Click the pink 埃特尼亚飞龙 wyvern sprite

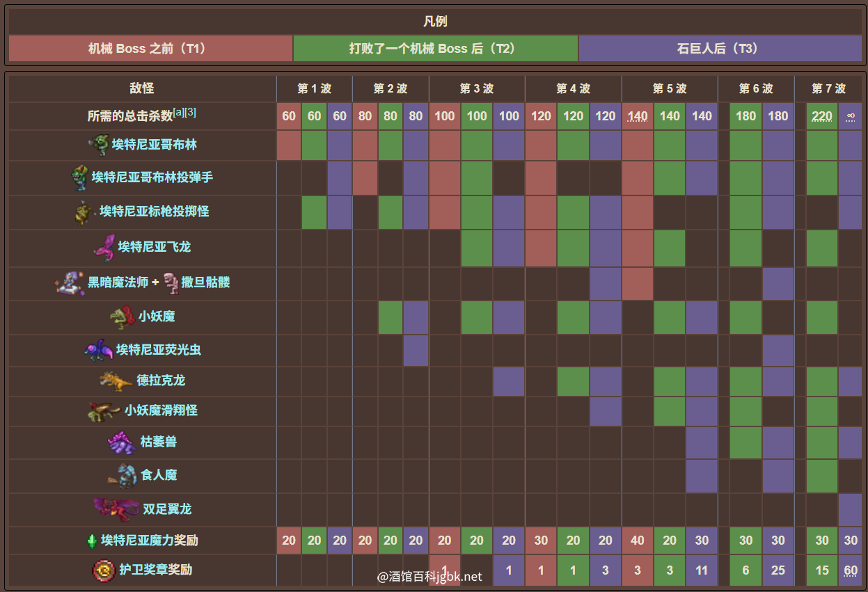(x=104, y=247)
